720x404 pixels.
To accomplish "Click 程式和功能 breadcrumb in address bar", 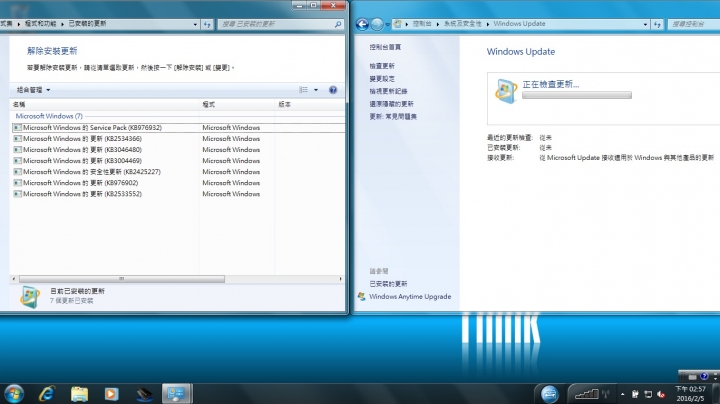I will tap(40, 23).
